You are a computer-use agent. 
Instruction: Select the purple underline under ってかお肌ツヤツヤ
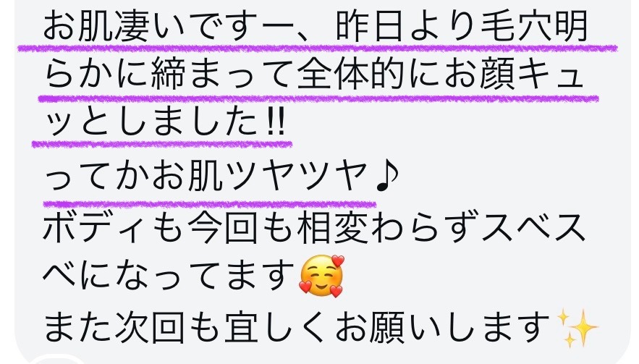pos(209,202)
